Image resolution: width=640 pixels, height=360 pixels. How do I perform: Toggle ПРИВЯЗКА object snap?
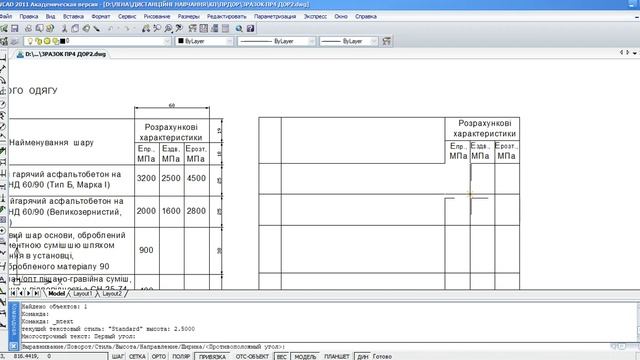pos(212,356)
